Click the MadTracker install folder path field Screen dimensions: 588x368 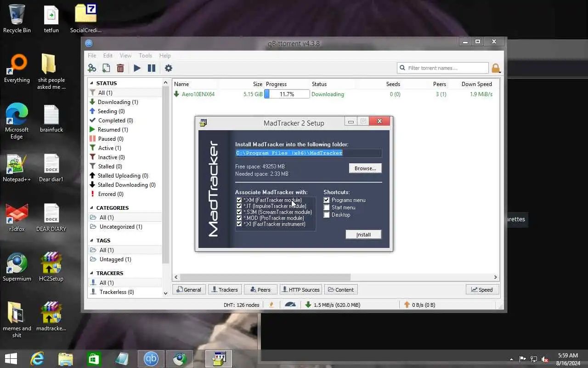308,153
